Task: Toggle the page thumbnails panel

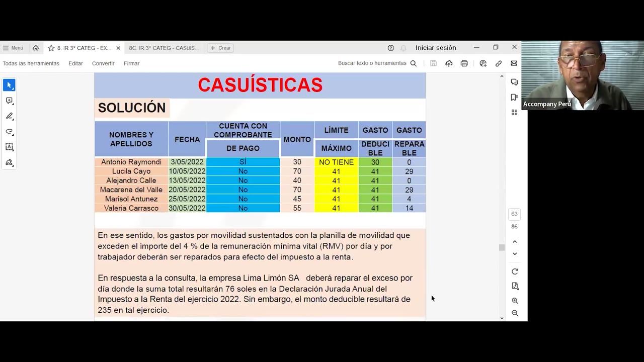Action: (x=514, y=112)
